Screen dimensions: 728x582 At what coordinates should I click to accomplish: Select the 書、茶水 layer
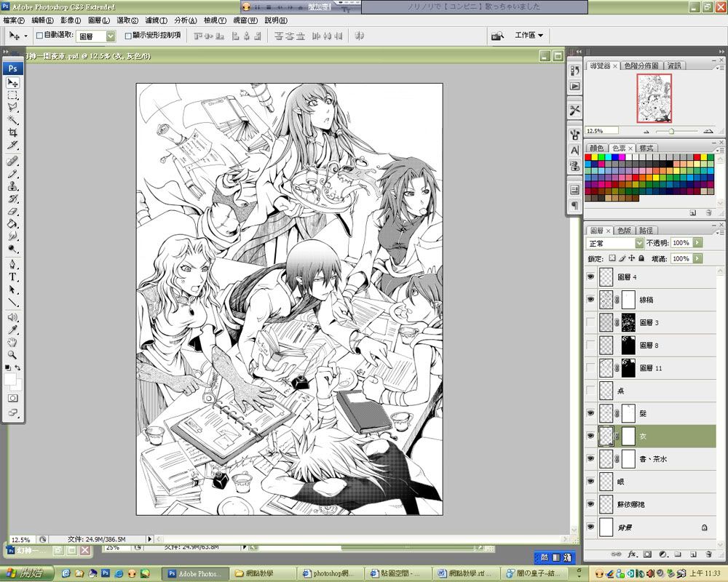(x=650, y=458)
